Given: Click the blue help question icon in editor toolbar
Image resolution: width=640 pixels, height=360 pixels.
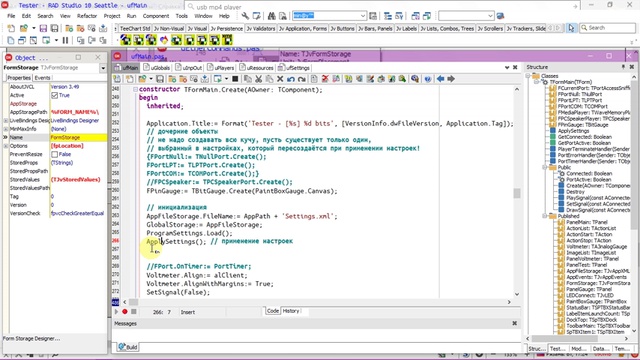Looking at the screenshot, I should (x=427, y=79).
